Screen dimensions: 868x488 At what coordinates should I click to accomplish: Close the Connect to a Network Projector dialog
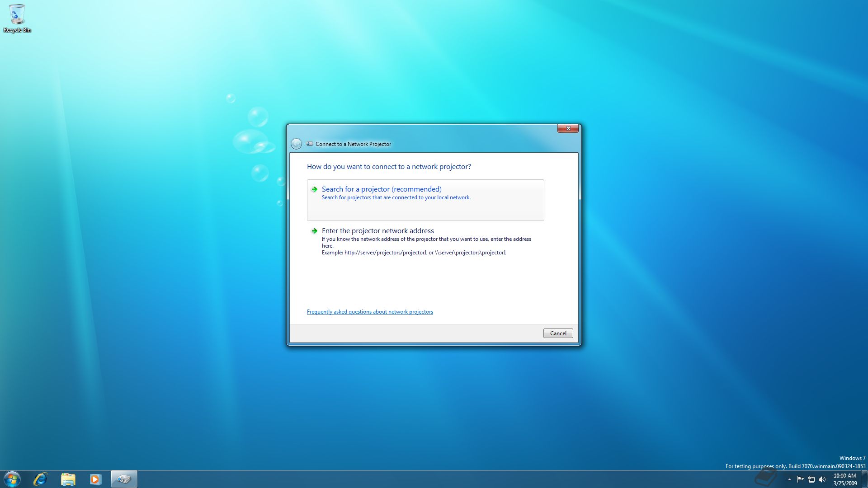[x=568, y=128]
